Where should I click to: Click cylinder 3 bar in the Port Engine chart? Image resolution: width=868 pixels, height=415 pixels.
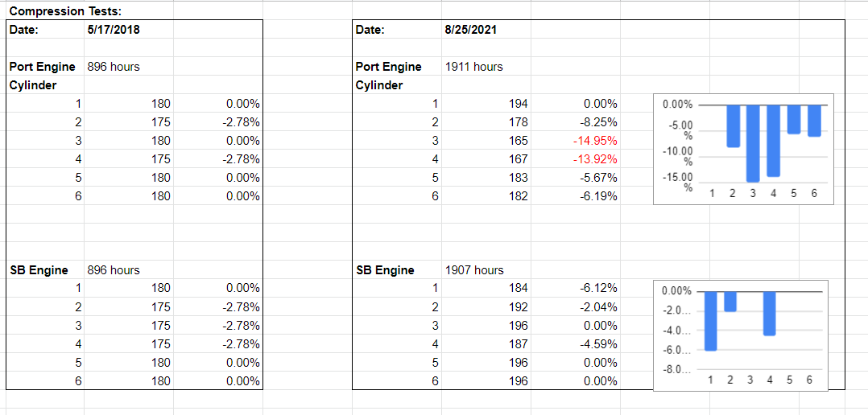point(753,143)
